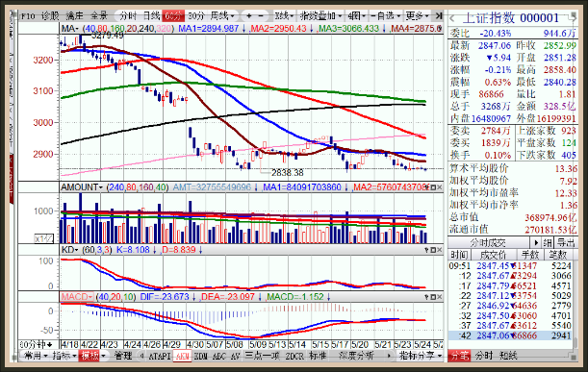Switch to the 分时 intraday chart
Viewport: 588px width, 372px height.
128,16
